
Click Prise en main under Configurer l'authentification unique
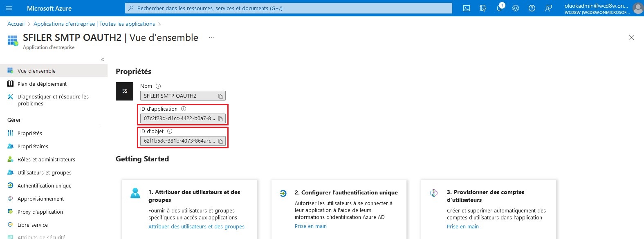(x=311, y=226)
